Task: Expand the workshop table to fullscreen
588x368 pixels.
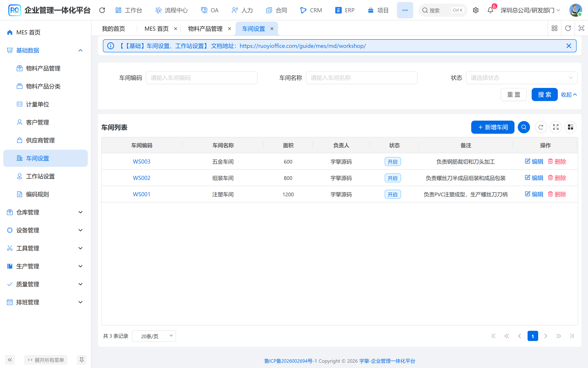Action: click(x=556, y=127)
